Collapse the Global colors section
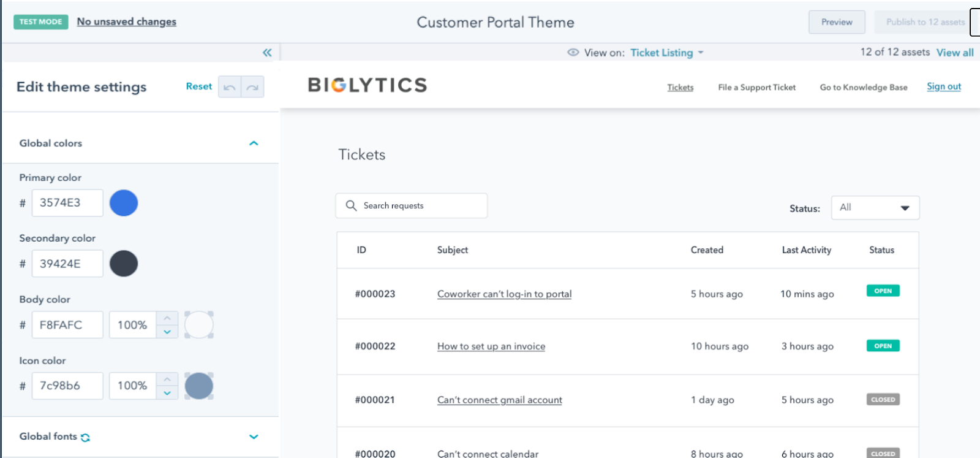 click(254, 143)
